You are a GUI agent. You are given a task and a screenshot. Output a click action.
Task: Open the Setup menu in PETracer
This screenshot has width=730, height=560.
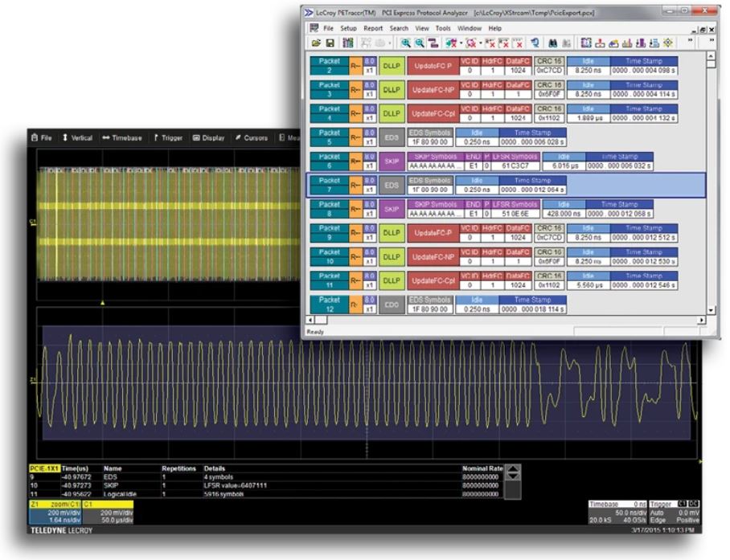click(348, 28)
